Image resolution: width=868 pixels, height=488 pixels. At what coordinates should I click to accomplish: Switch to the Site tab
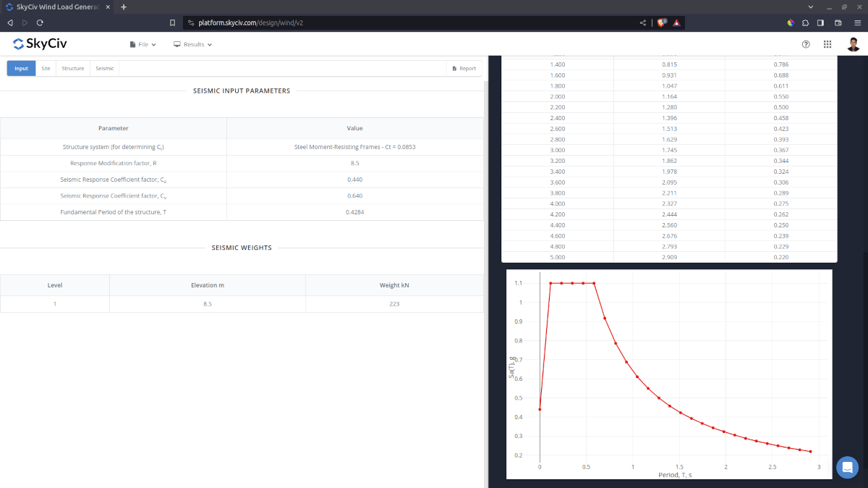(46, 67)
